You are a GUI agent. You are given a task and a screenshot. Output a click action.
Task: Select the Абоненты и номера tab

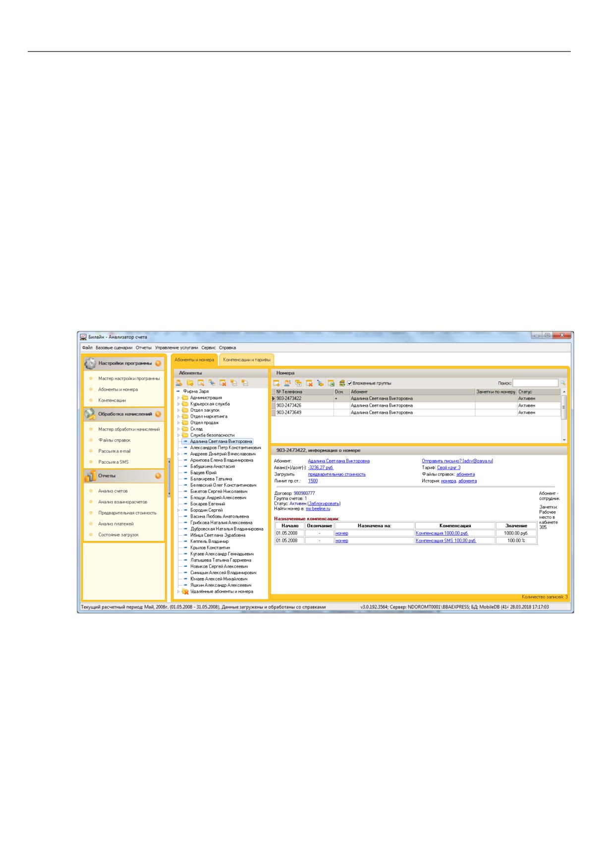click(194, 360)
